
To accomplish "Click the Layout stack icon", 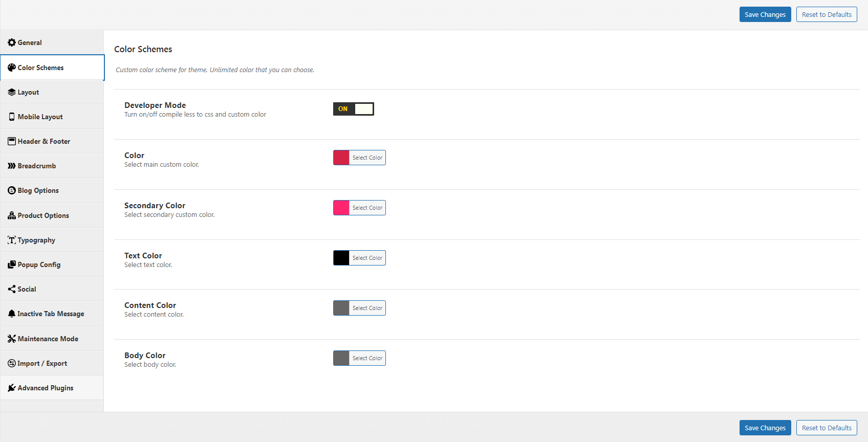I will pos(12,92).
